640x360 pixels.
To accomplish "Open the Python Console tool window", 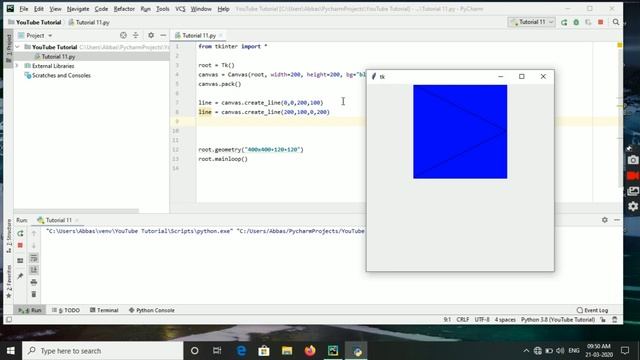I will (x=151, y=310).
